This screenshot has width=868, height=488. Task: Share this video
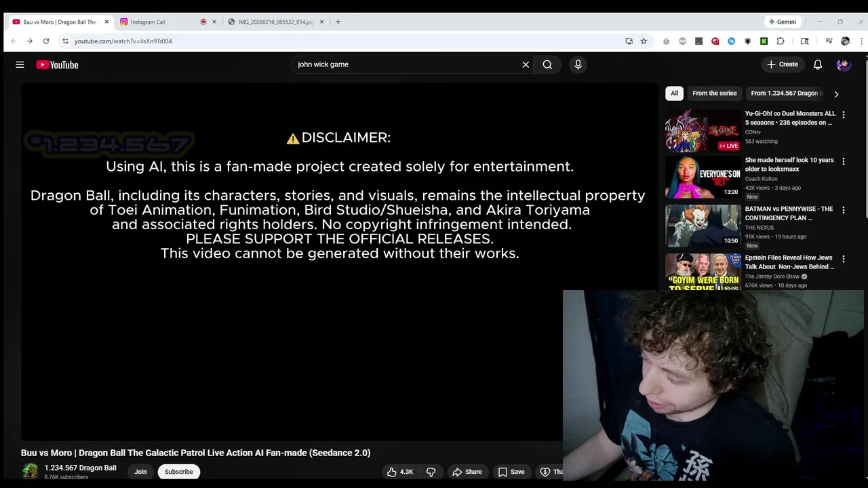click(x=467, y=472)
